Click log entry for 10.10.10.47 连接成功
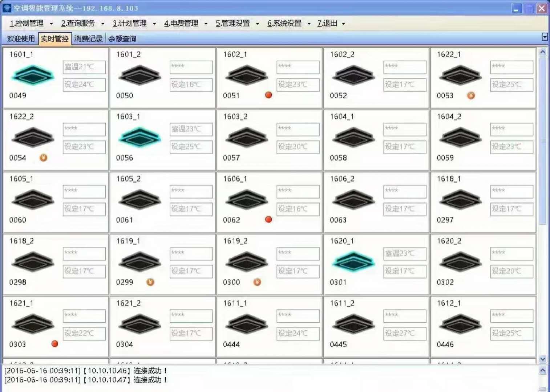This screenshot has height=392, width=550. click(85, 380)
